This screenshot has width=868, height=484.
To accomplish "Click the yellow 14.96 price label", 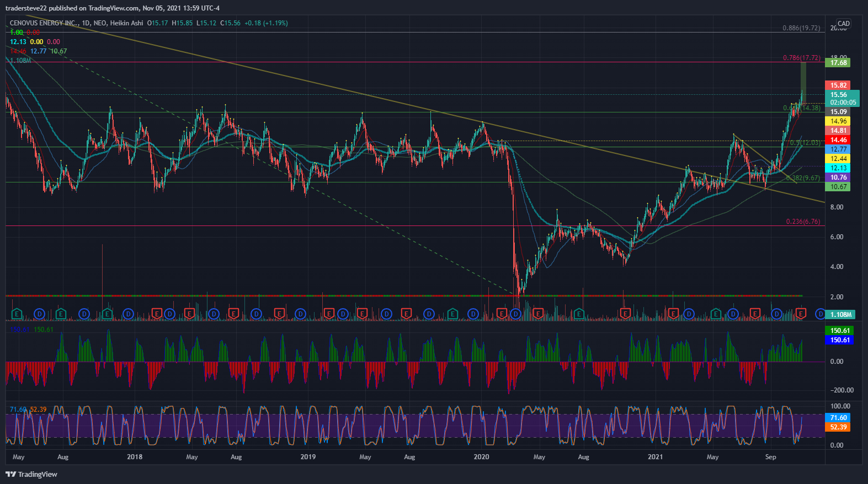I will tap(838, 121).
